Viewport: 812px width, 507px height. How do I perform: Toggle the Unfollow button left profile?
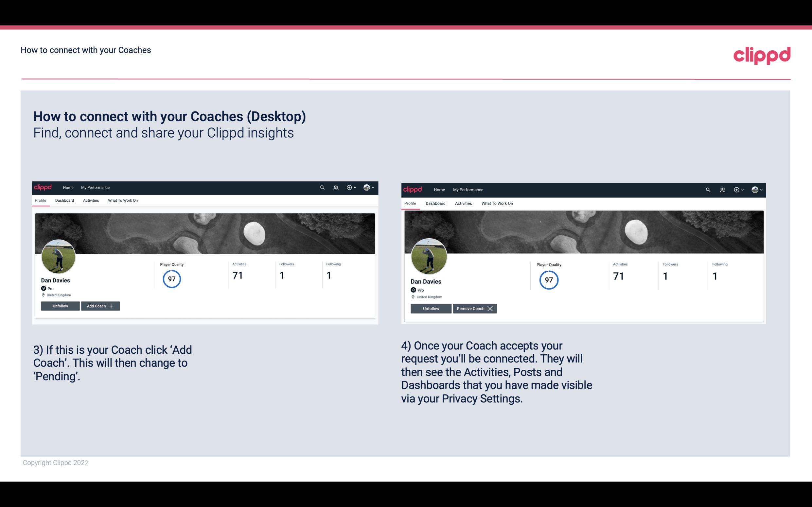pyautogui.click(x=60, y=306)
